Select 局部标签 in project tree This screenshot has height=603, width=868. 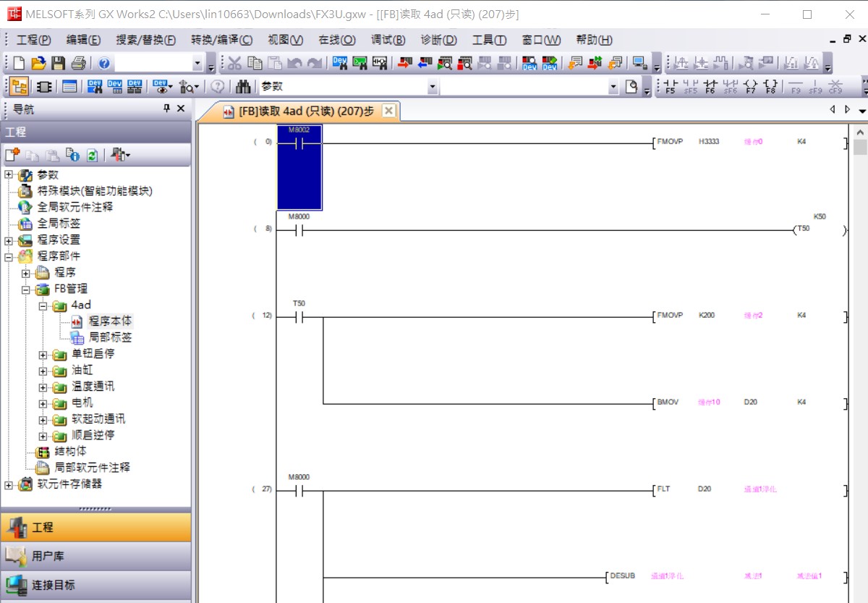(x=110, y=337)
